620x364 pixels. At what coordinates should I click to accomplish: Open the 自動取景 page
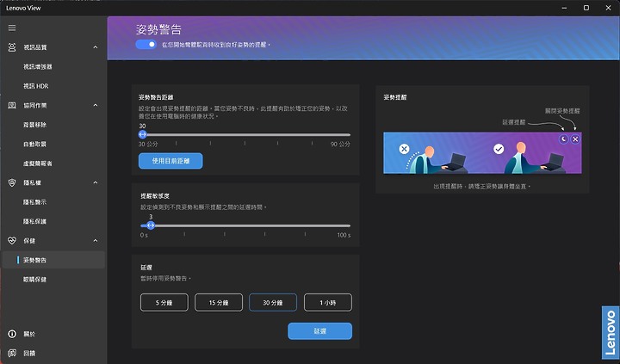[x=34, y=145]
